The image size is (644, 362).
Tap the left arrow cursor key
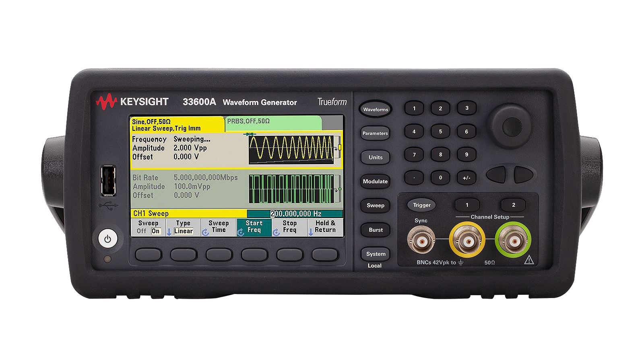tap(496, 175)
